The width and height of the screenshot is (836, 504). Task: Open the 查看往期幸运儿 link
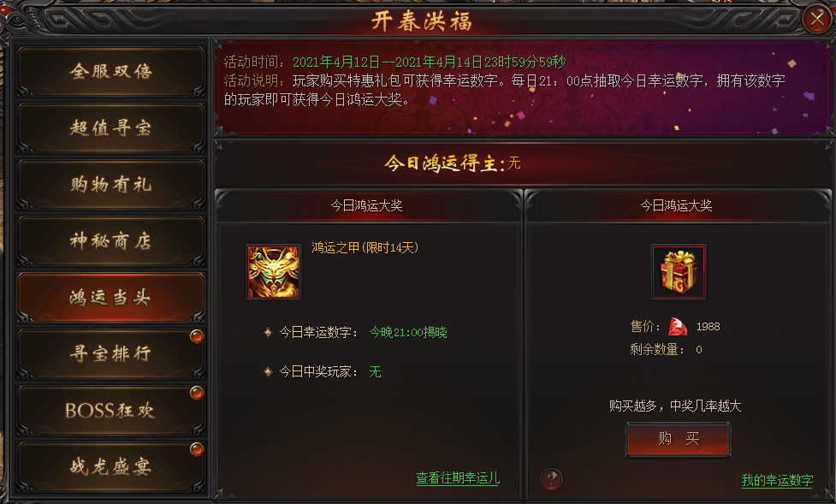click(458, 477)
